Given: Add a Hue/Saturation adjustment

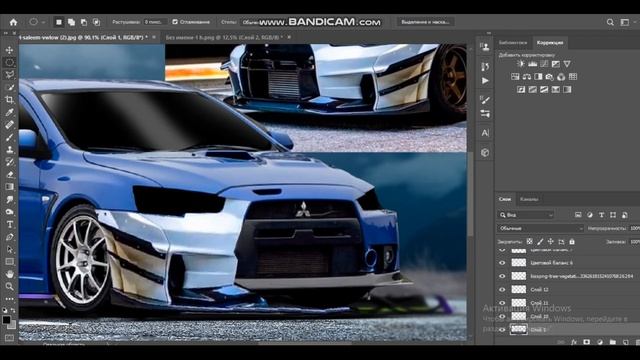Looking at the screenshot, I should click(x=515, y=77).
